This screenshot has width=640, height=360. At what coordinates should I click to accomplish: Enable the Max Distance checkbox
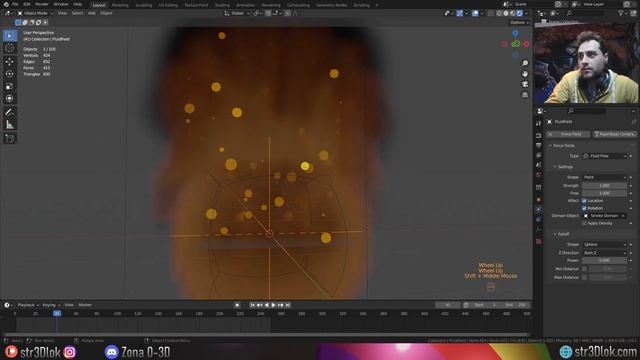pyautogui.click(x=584, y=278)
